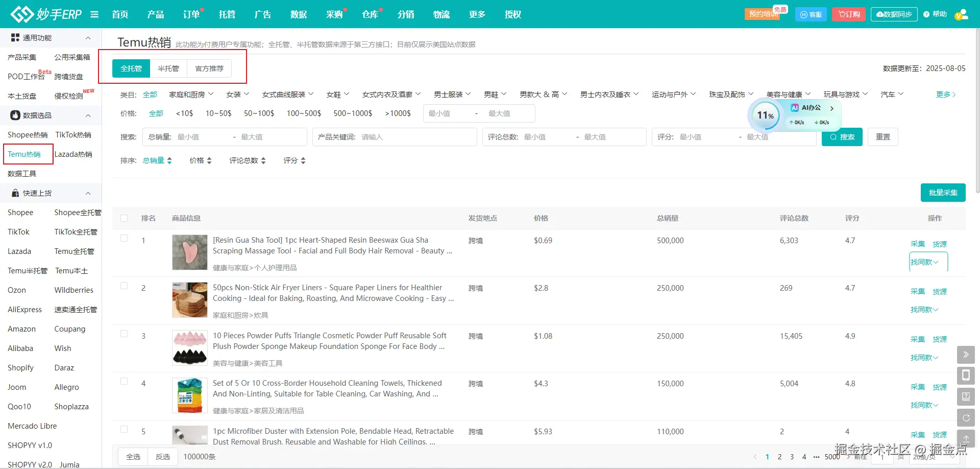Check the box for rank 4 product
Viewport: 980px width, 469px height.
(x=124, y=381)
